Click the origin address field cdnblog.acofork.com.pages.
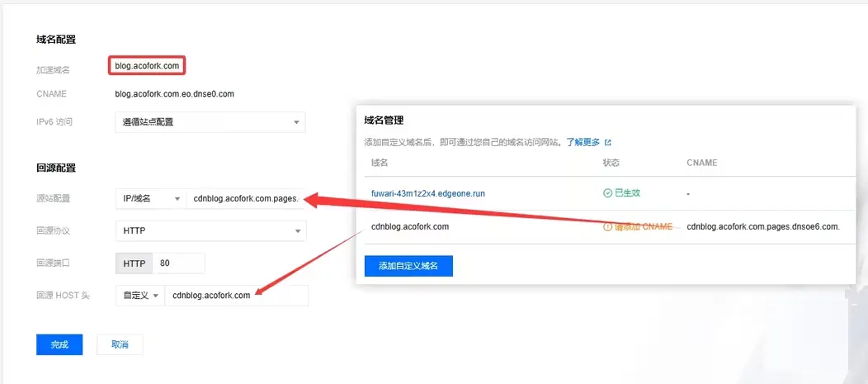868x384 pixels. point(246,198)
